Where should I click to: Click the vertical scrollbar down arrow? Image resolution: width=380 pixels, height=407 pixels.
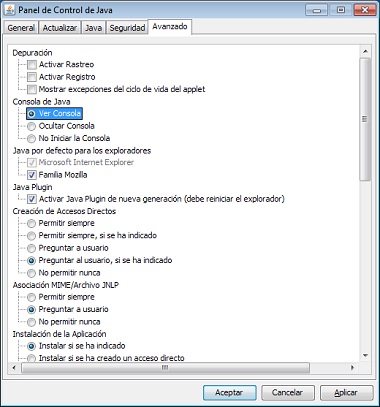coord(365,355)
